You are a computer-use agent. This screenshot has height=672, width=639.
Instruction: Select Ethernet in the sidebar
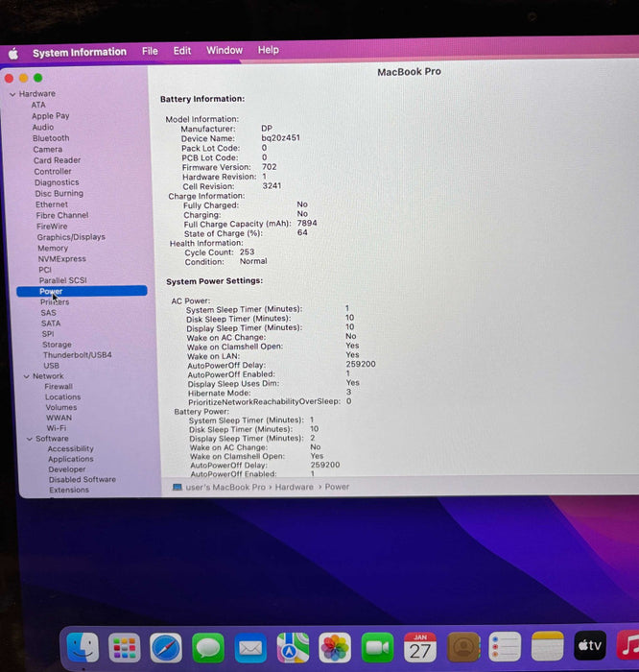click(52, 204)
